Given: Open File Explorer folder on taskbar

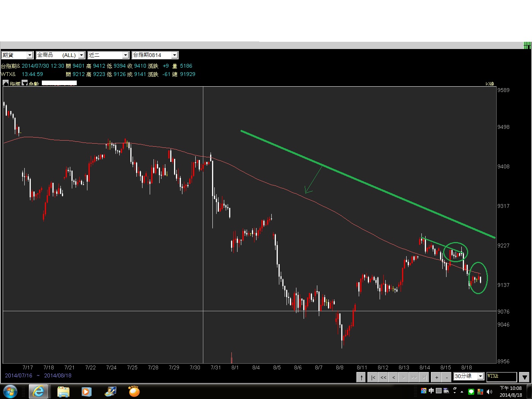Looking at the screenshot, I should click(63, 391).
